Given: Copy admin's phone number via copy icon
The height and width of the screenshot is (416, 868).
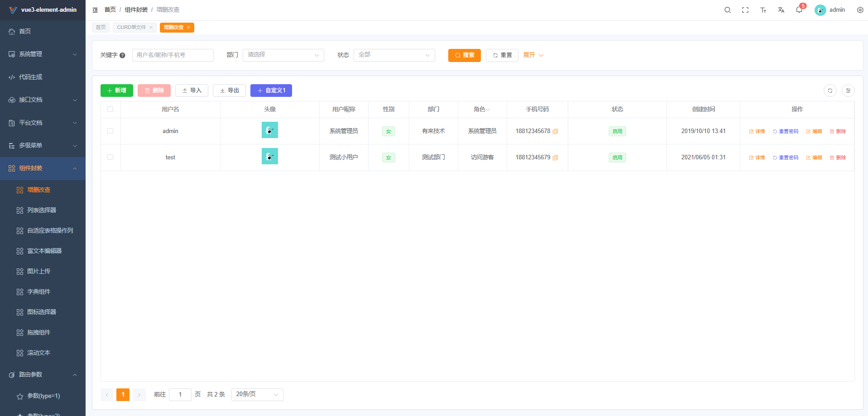Looking at the screenshot, I should tap(555, 131).
